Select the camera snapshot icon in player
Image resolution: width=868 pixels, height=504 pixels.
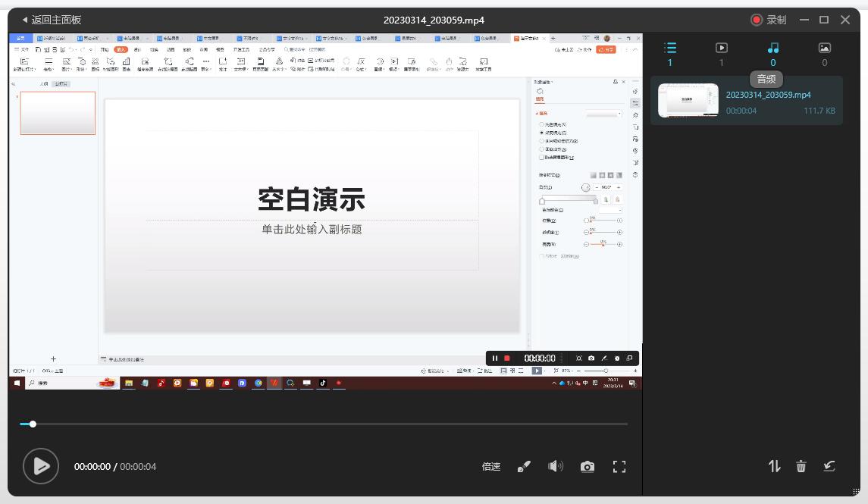click(x=588, y=466)
